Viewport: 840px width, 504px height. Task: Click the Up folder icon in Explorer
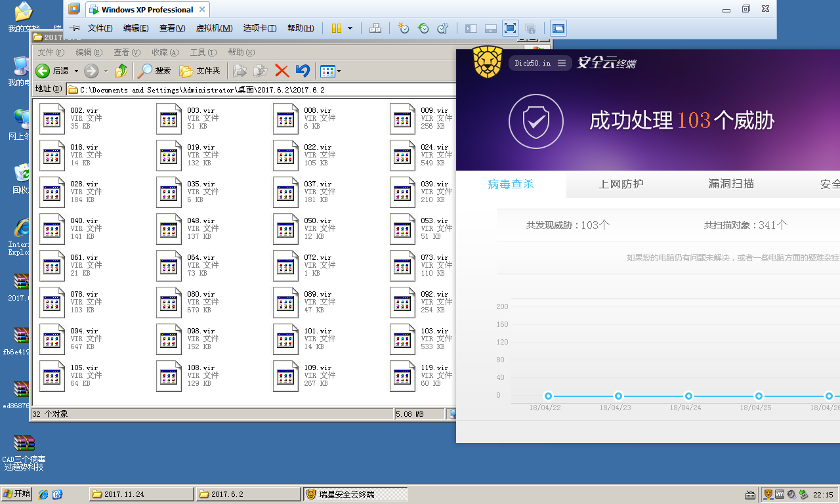[121, 71]
